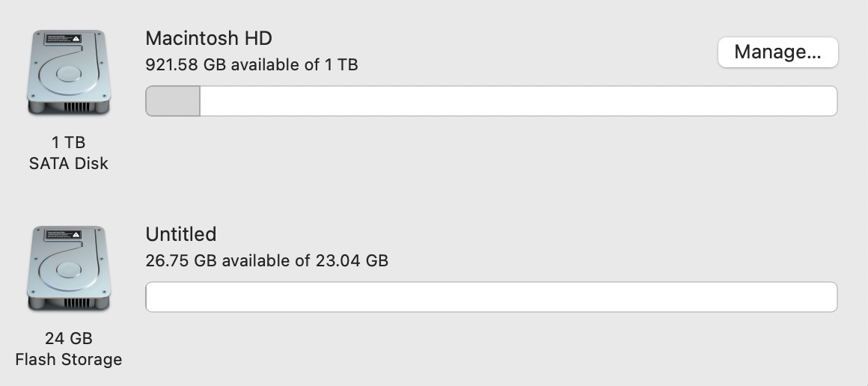The height and width of the screenshot is (386, 868).
Task: Click the "26.75 GB available of 23.04 GB" text
Action: point(266,261)
